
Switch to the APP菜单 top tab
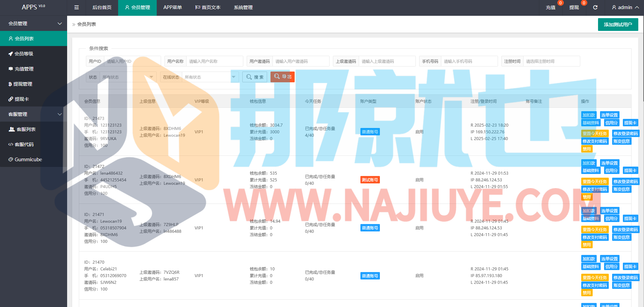[172, 7]
